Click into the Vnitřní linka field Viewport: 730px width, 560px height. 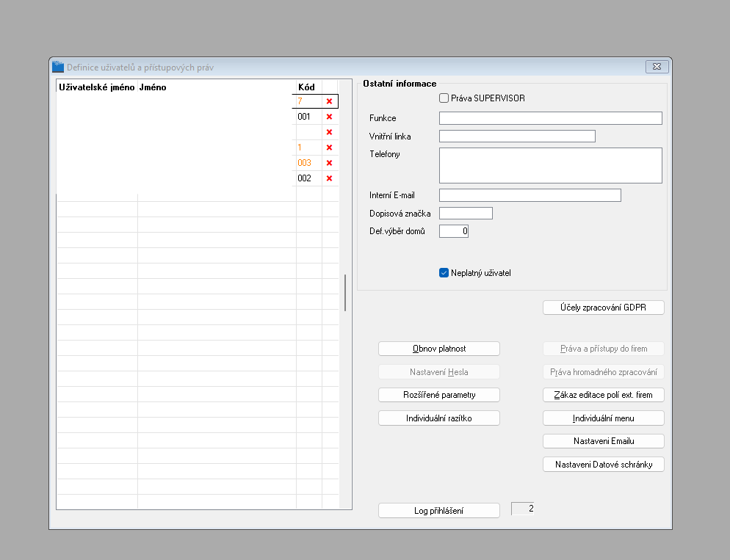click(517, 137)
